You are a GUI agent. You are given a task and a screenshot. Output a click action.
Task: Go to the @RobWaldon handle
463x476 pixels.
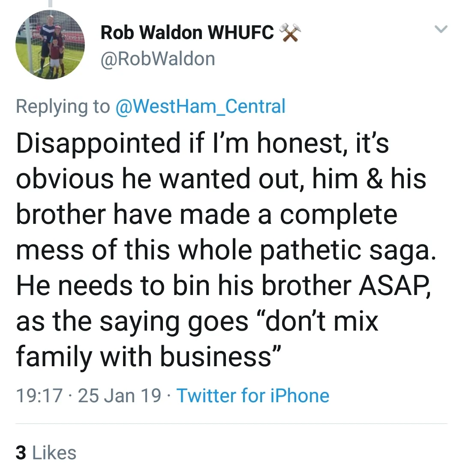coord(157,59)
